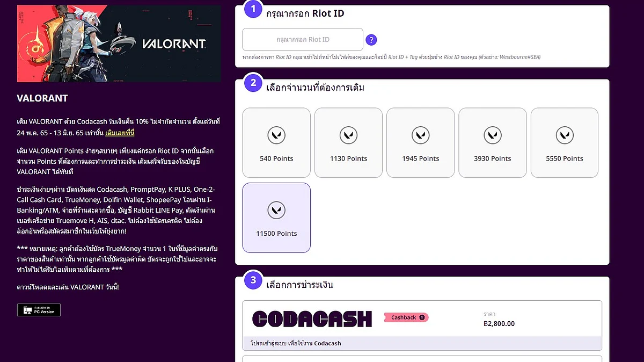Screen dimensions: 644x362
Task: Select the 1945 Points card
Action: point(420,143)
